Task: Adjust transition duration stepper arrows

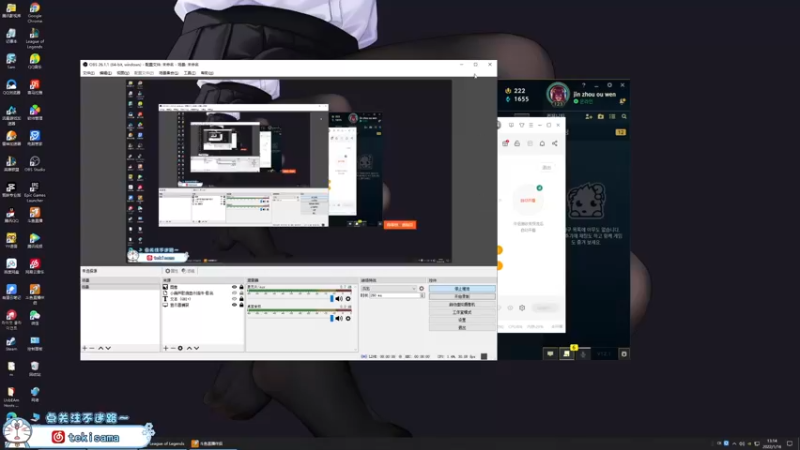Action: coord(422,295)
